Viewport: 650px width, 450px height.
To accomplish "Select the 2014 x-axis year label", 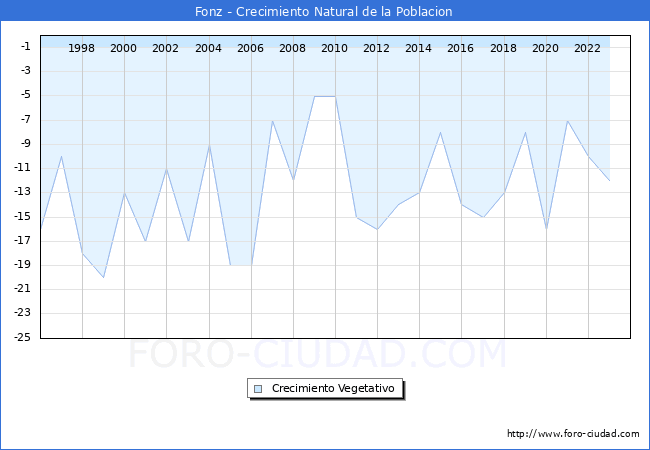I will coord(418,48).
